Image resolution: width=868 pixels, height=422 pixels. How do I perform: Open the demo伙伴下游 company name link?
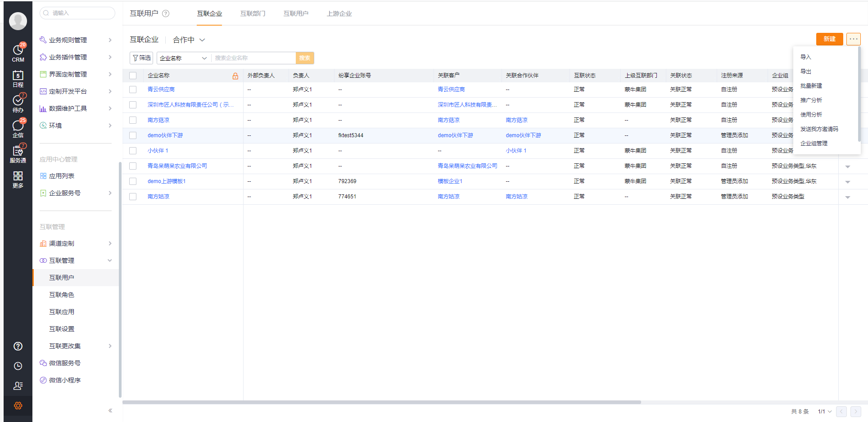(x=165, y=135)
